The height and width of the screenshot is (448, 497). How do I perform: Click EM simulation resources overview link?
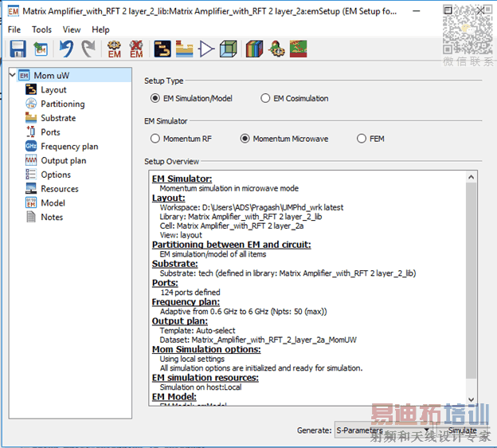tap(205, 378)
